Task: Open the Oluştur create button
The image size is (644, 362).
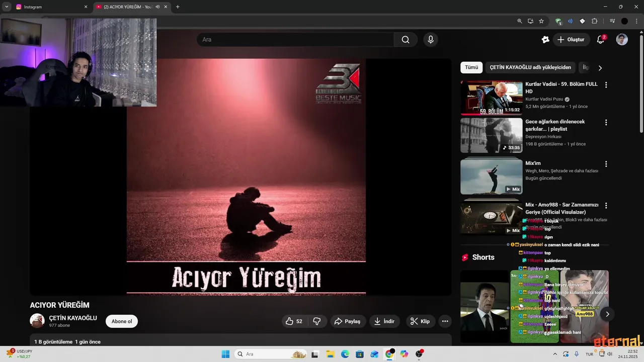Action: click(572, 40)
